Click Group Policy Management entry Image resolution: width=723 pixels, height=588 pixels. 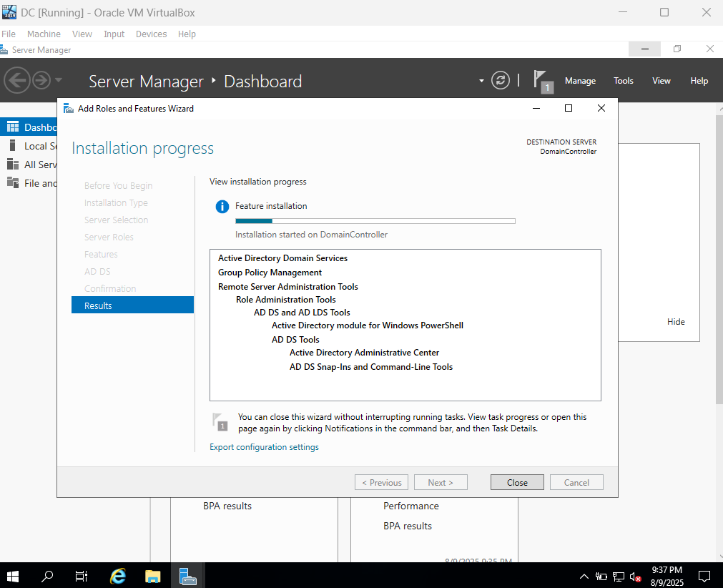[270, 273]
